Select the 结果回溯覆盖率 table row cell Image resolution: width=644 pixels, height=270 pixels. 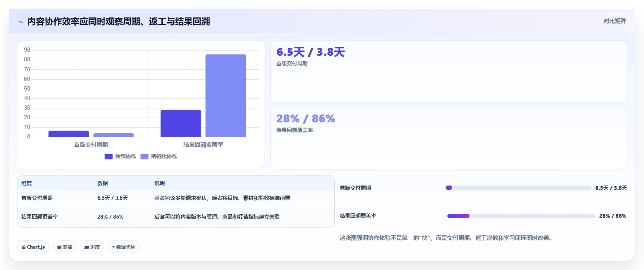click(40, 216)
